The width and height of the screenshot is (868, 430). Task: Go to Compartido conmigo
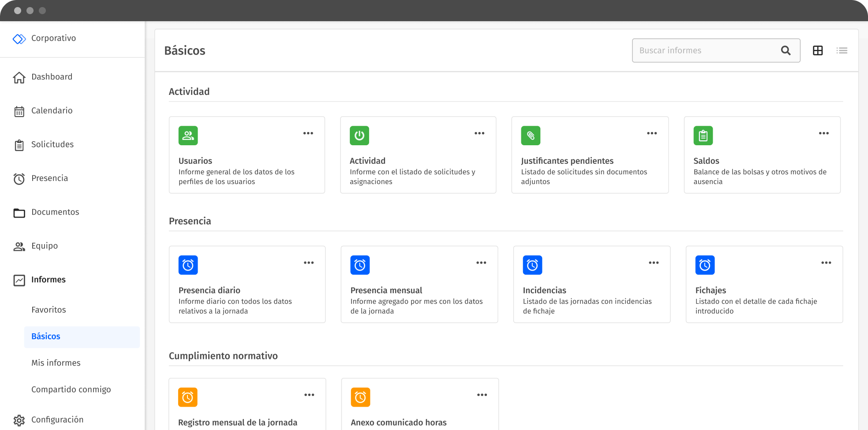71,389
